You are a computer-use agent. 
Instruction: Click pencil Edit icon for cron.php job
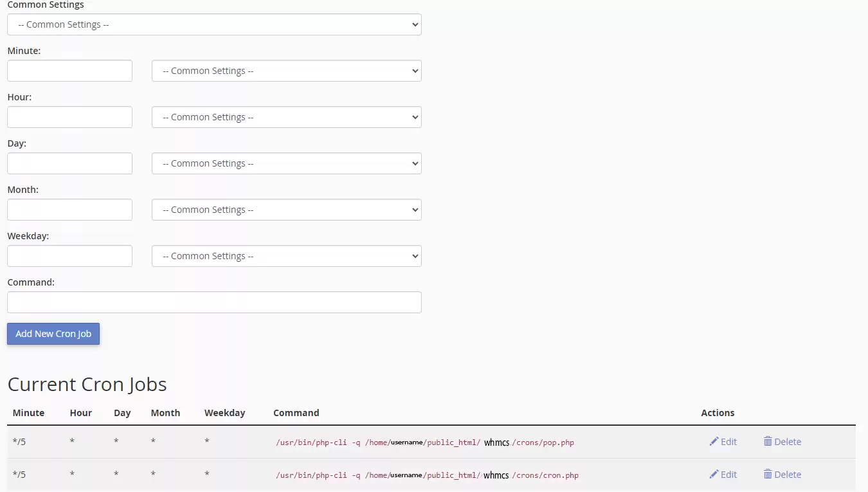tap(714, 475)
